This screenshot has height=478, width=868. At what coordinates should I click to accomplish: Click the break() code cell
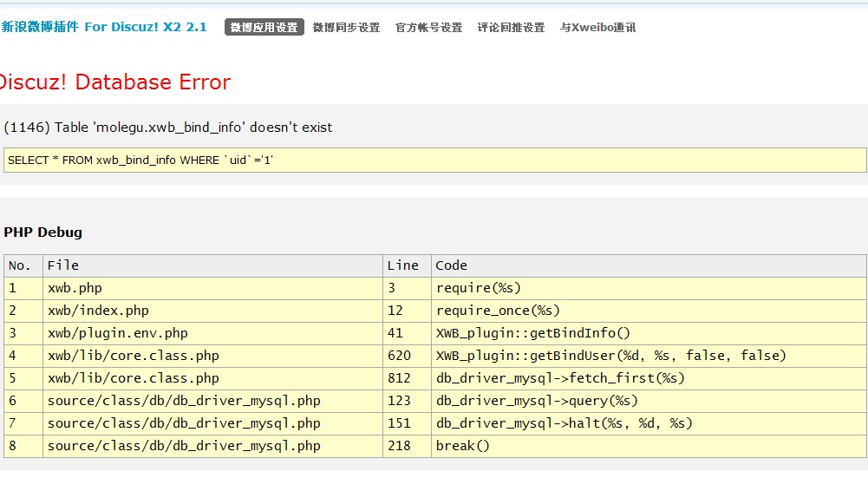pos(649,447)
